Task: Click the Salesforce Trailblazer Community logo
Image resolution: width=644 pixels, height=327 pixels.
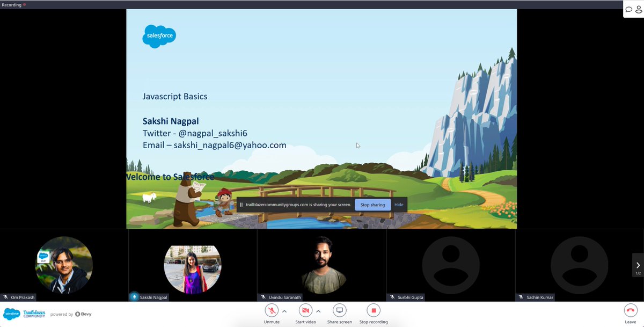Action: click(24, 314)
